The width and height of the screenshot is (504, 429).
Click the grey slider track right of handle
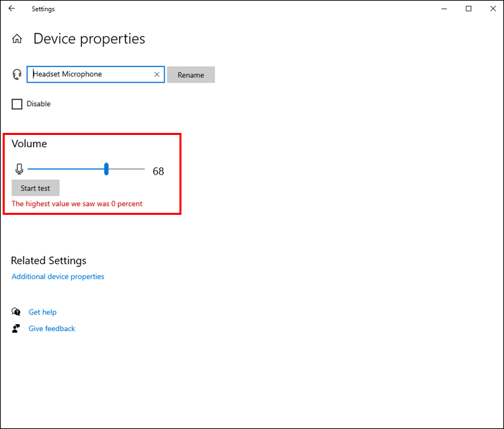(128, 169)
